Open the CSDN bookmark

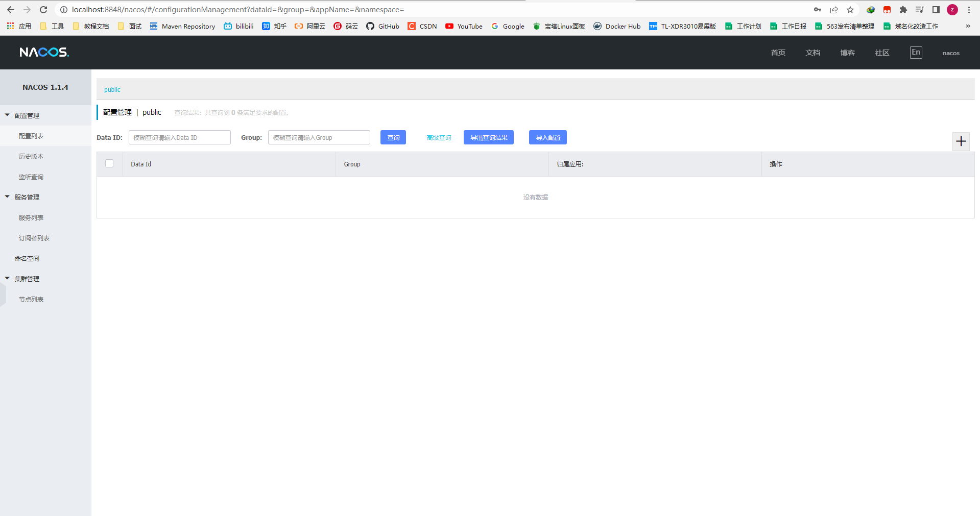tap(422, 26)
